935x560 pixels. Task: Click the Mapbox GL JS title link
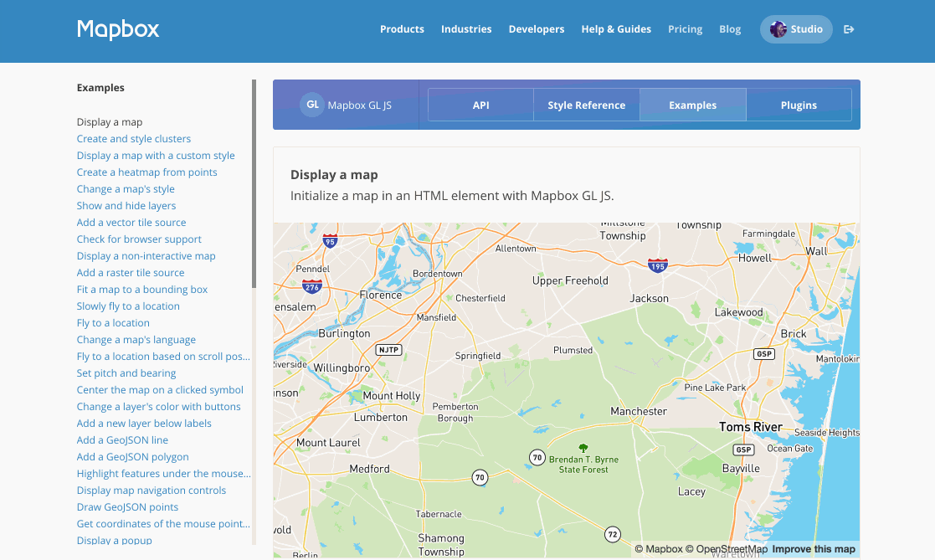360,105
